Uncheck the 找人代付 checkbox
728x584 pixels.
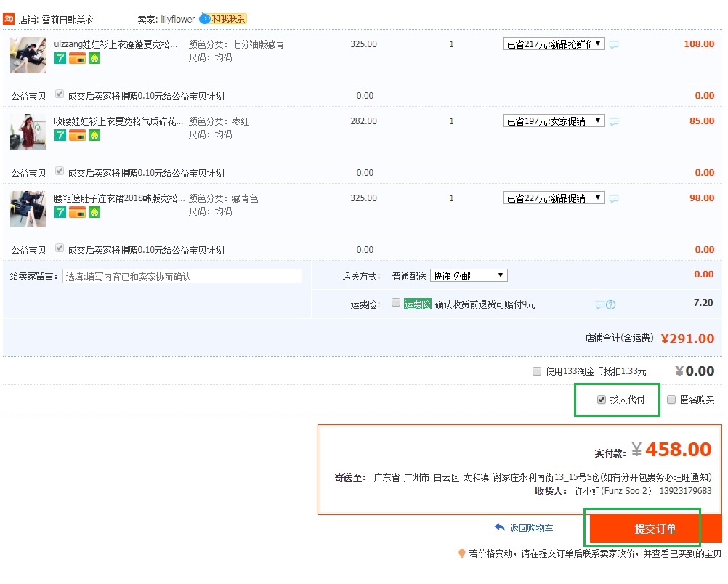[x=601, y=400]
